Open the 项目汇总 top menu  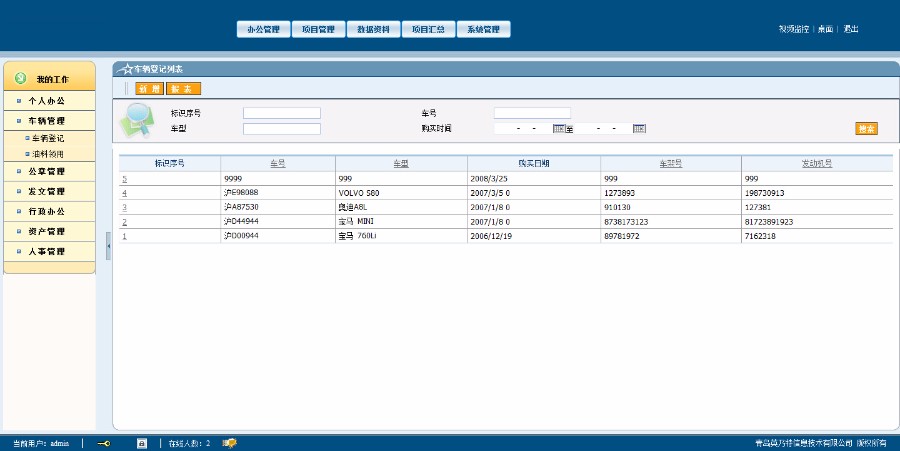pos(428,29)
